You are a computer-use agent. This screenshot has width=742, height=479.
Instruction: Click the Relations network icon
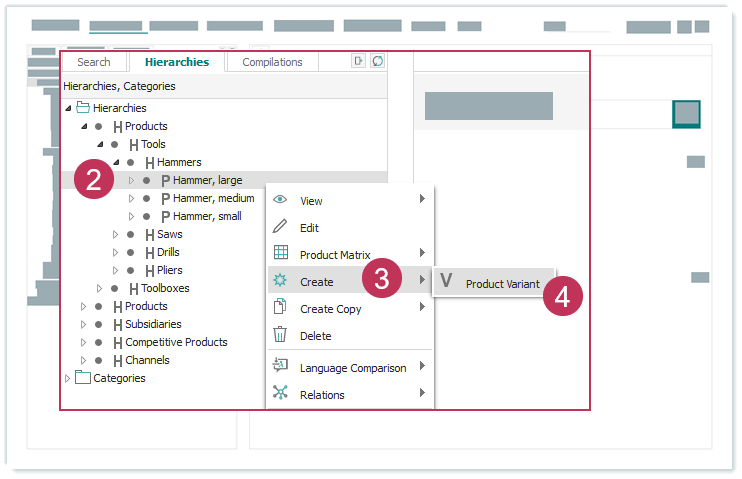tap(281, 394)
